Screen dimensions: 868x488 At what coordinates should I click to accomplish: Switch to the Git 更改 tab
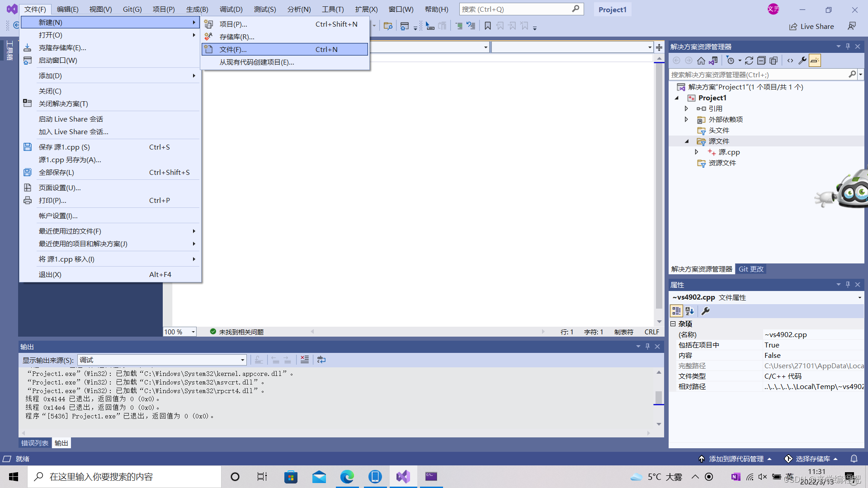point(751,269)
